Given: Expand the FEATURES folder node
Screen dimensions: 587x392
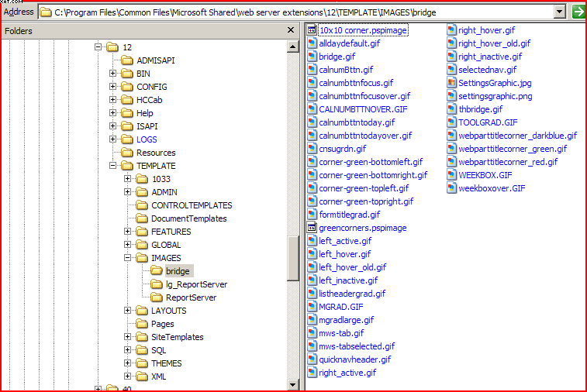Looking at the screenshot, I should click(127, 232).
